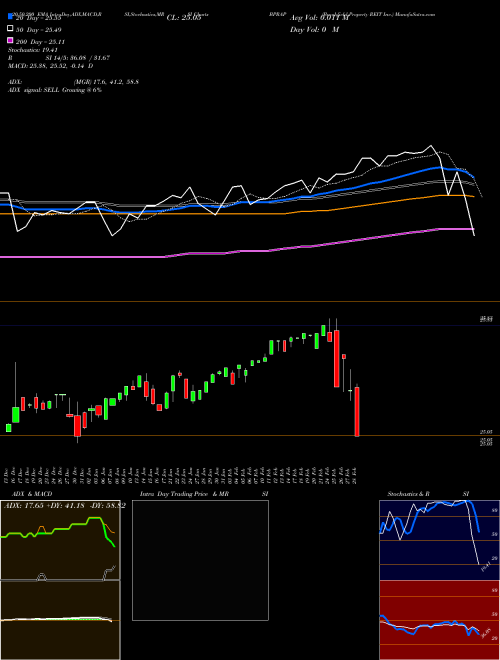Click the magenta 200 Day legend swatch

click(10, 40)
